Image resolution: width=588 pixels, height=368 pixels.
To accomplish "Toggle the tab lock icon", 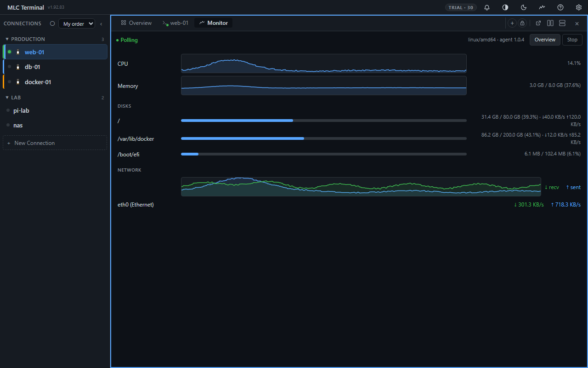I will (522, 23).
